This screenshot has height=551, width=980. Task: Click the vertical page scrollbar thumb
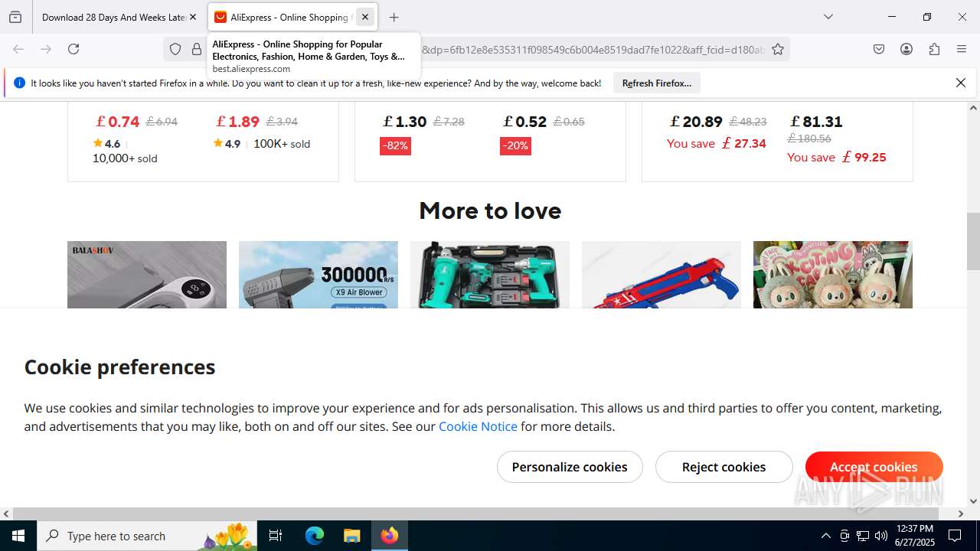[x=973, y=241]
